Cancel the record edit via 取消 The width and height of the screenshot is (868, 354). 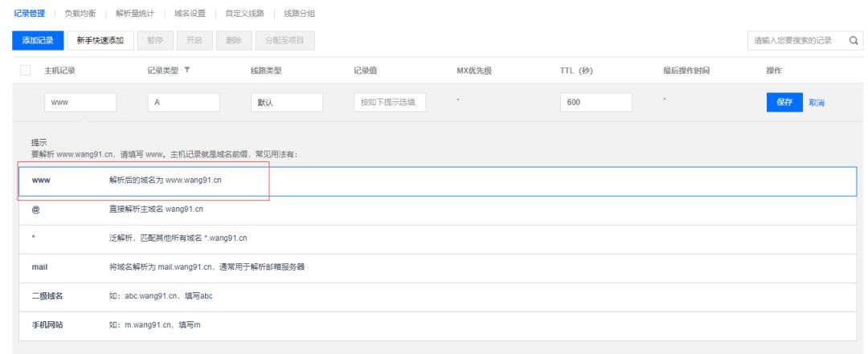pos(817,103)
